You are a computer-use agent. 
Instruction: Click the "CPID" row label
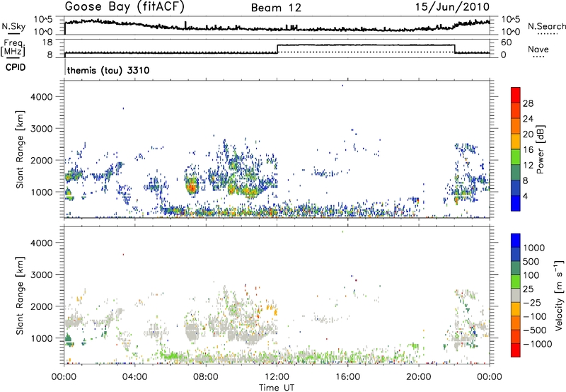pos(16,67)
